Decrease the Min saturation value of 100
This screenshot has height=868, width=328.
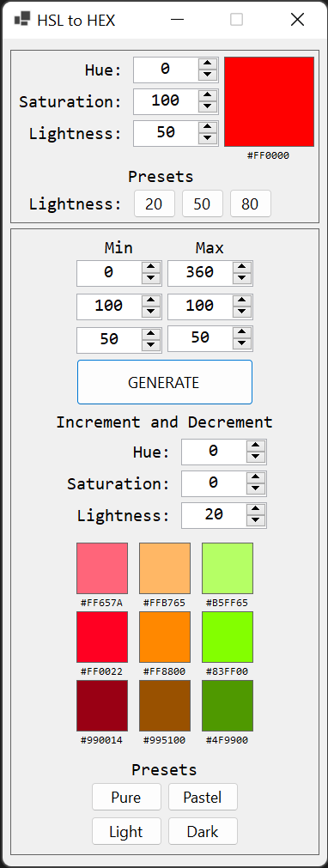151,313
